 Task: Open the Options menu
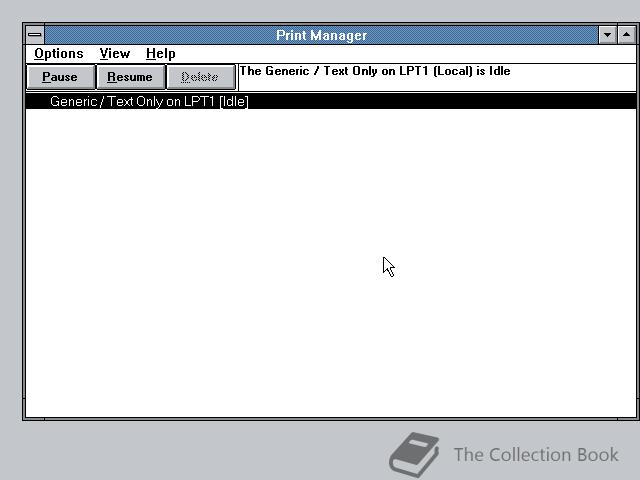point(59,53)
